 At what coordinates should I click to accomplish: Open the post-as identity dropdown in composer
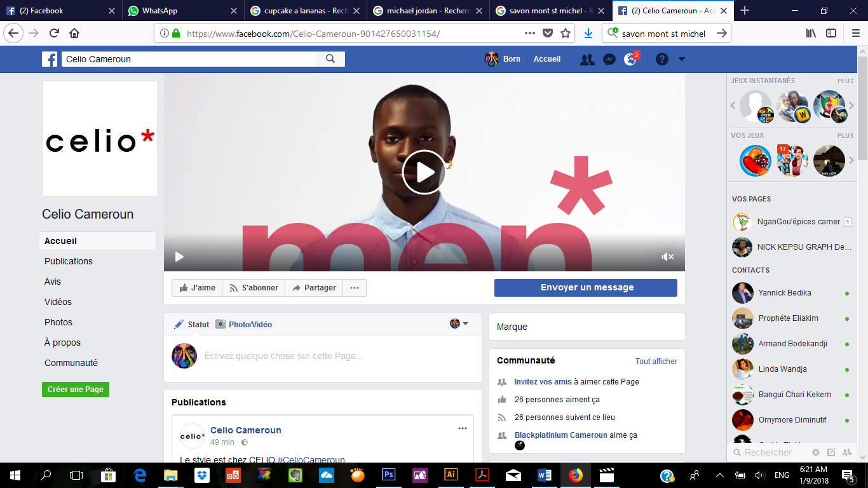click(x=459, y=323)
